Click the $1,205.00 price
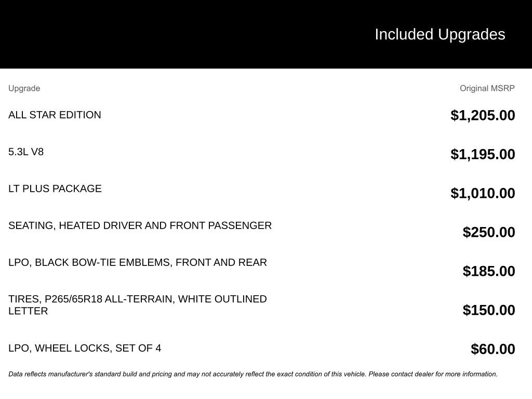 483,115
